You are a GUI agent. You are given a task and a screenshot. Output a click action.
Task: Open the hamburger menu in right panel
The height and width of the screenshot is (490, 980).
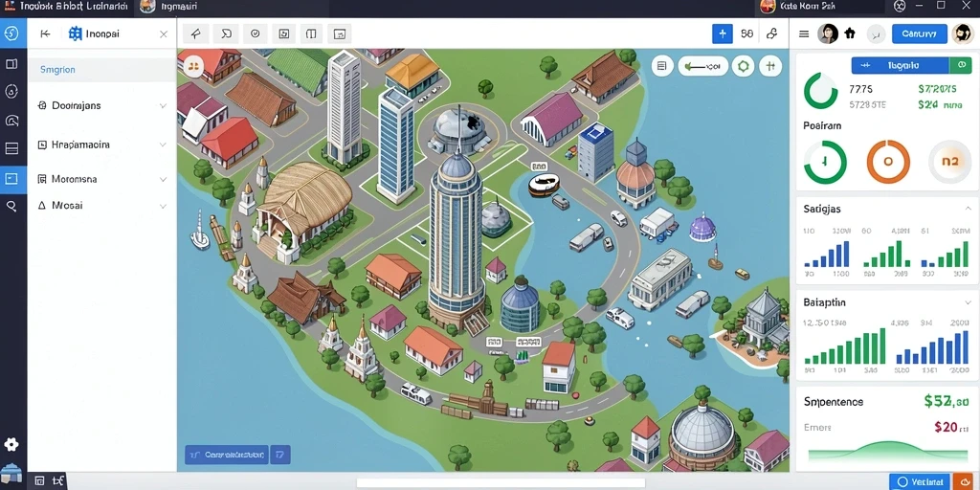coord(804,33)
